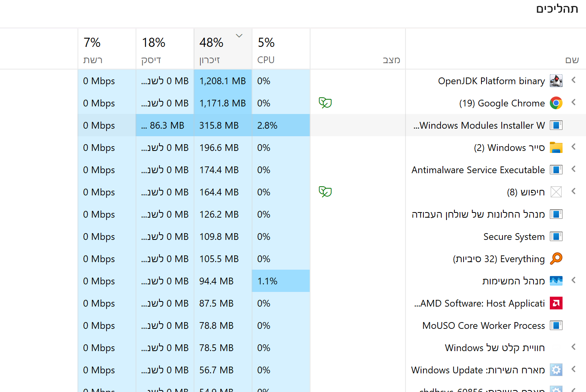The width and height of the screenshot is (586, 392).
Task: Click the Everything search magnifier icon
Action: point(556,259)
